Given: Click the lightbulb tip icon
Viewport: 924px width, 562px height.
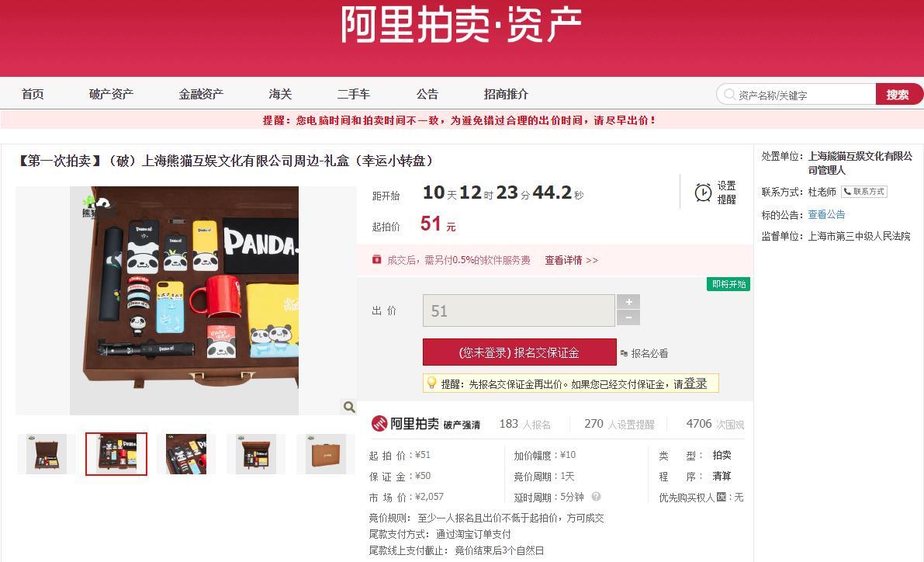Looking at the screenshot, I should tap(432, 383).
